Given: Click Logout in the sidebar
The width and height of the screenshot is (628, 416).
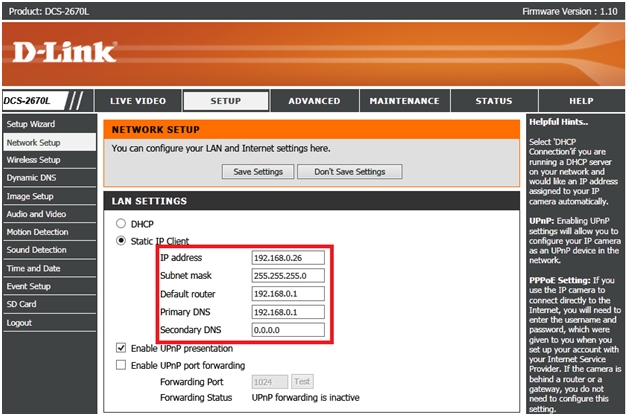Looking at the screenshot, I should click(x=19, y=323).
